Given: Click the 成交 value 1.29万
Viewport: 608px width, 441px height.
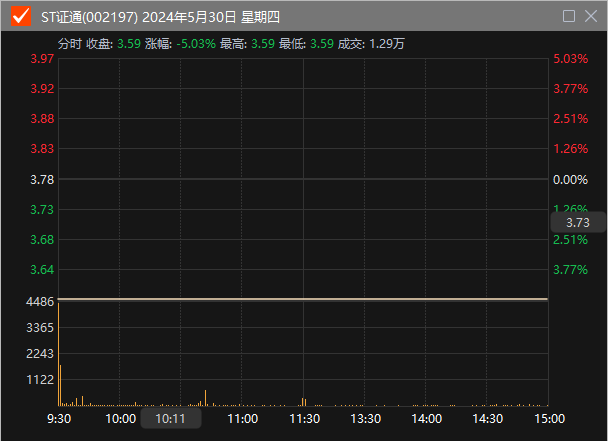Looking at the screenshot, I should pyautogui.click(x=387, y=44).
